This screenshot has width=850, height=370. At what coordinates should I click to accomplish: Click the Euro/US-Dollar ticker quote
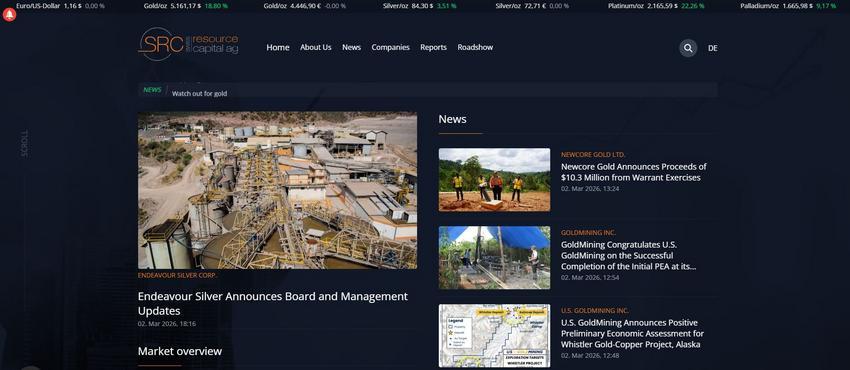click(60, 6)
